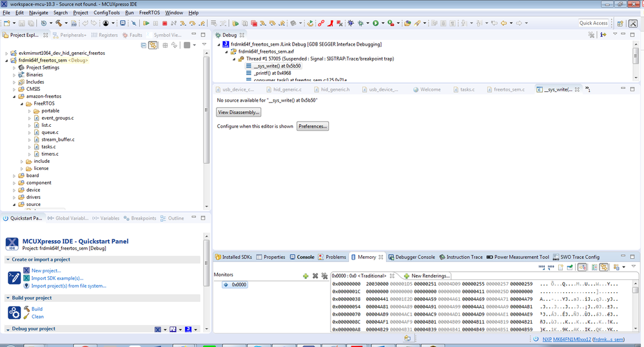Viewport: 644px width, 347px height.
Task: Click the New Renderings tab
Action: point(427,276)
